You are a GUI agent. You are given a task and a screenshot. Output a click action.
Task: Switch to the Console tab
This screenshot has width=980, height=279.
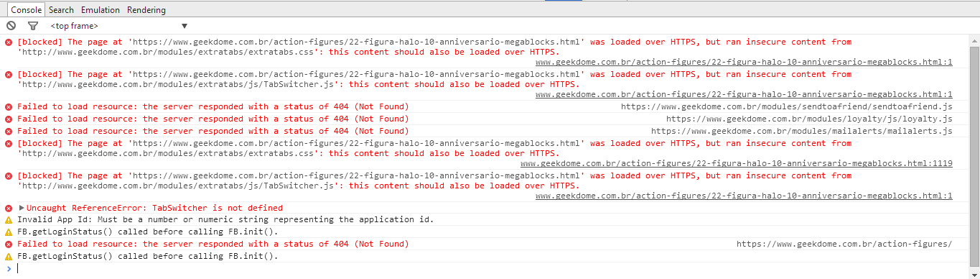point(26,10)
